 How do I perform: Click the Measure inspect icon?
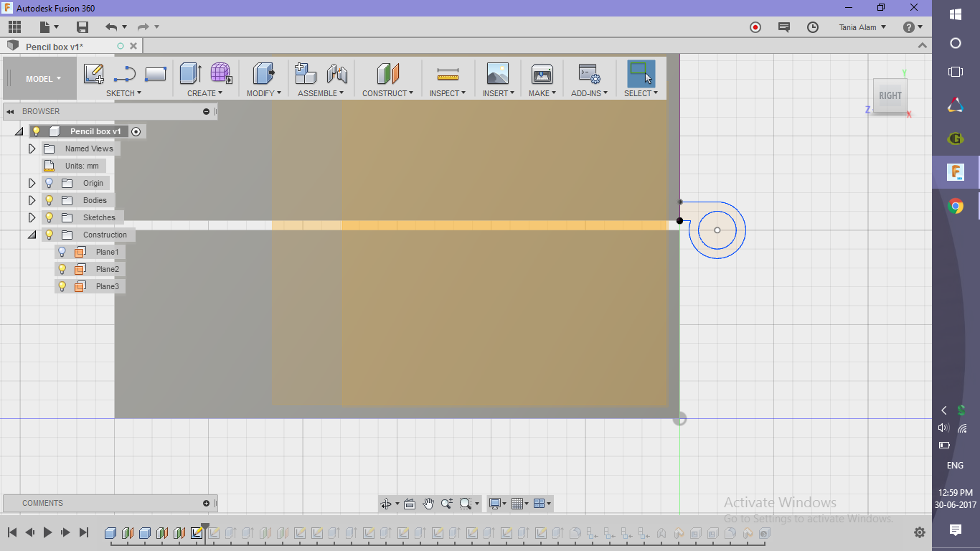pos(448,74)
